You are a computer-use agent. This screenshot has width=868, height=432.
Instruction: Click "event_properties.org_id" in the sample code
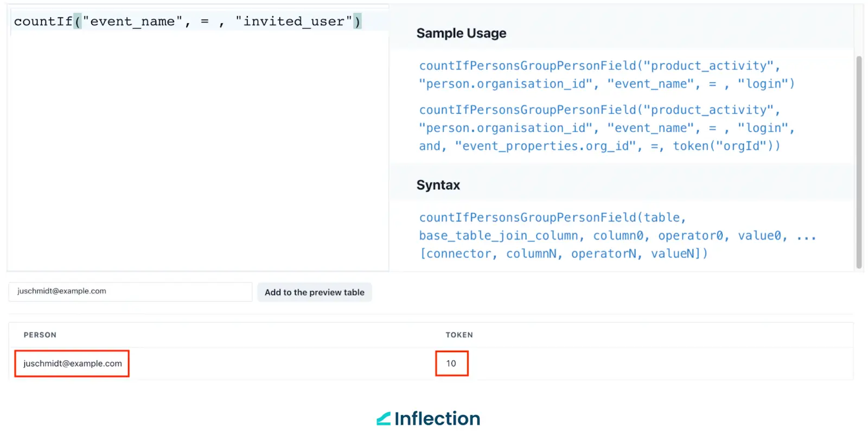tap(545, 146)
